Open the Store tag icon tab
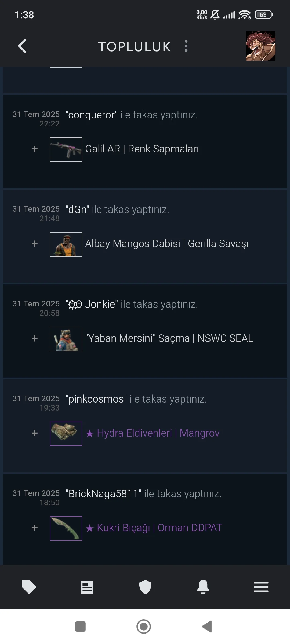Image resolution: width=290 pixels, height=644 pixels. pyautogui.click(x=29, y=587)
